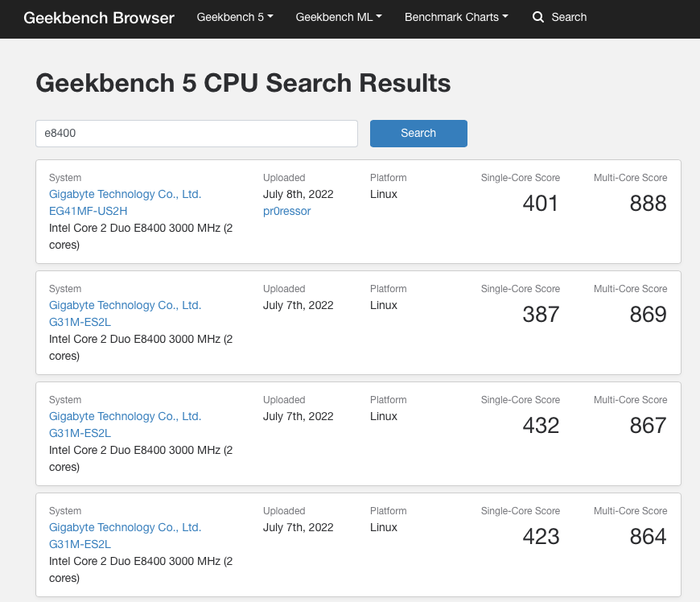Click the upload date July 8th, 2022

(x=299, y=194)
